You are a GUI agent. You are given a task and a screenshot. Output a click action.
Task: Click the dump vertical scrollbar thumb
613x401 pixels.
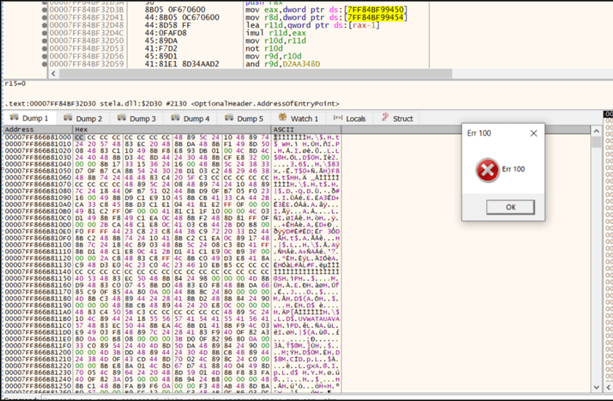[x=596, y=143]
